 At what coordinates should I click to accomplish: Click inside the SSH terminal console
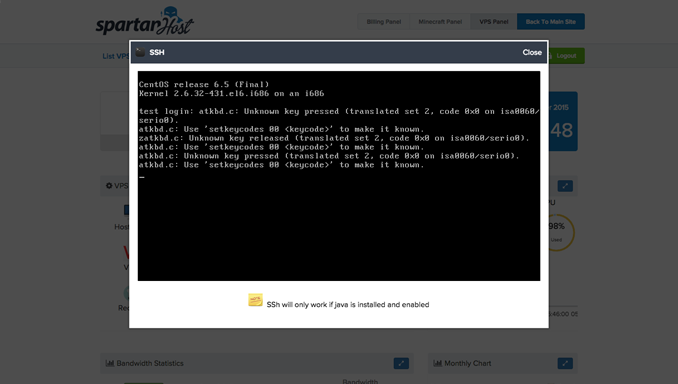click(x=339, y=176)
